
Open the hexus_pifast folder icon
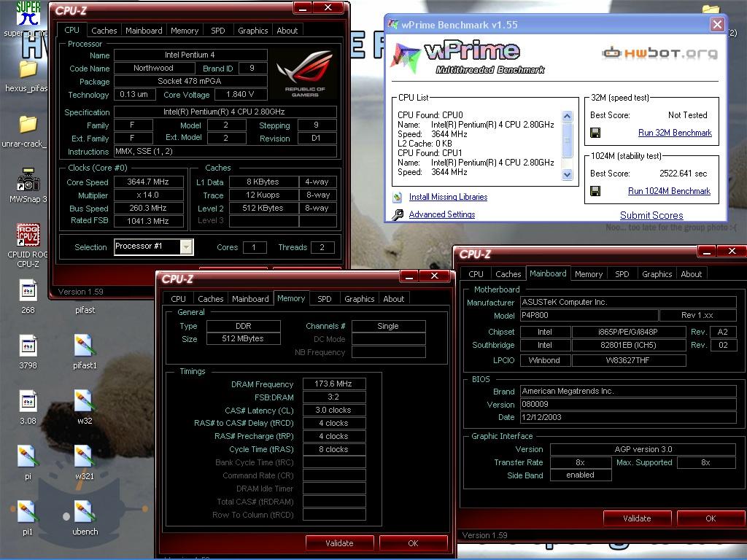click(x=28, y=69)
